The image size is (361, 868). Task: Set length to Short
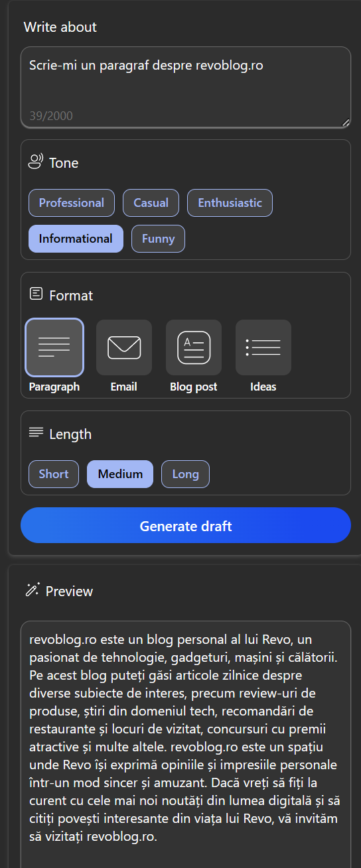(x=54, y=474)
